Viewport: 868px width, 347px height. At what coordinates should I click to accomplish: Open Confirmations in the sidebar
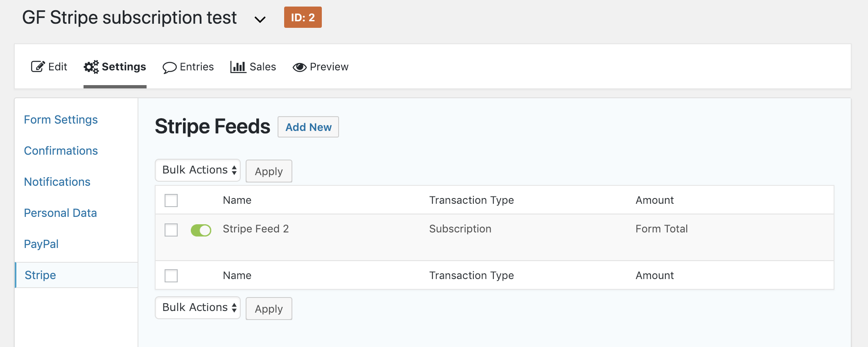click(61, 151)
